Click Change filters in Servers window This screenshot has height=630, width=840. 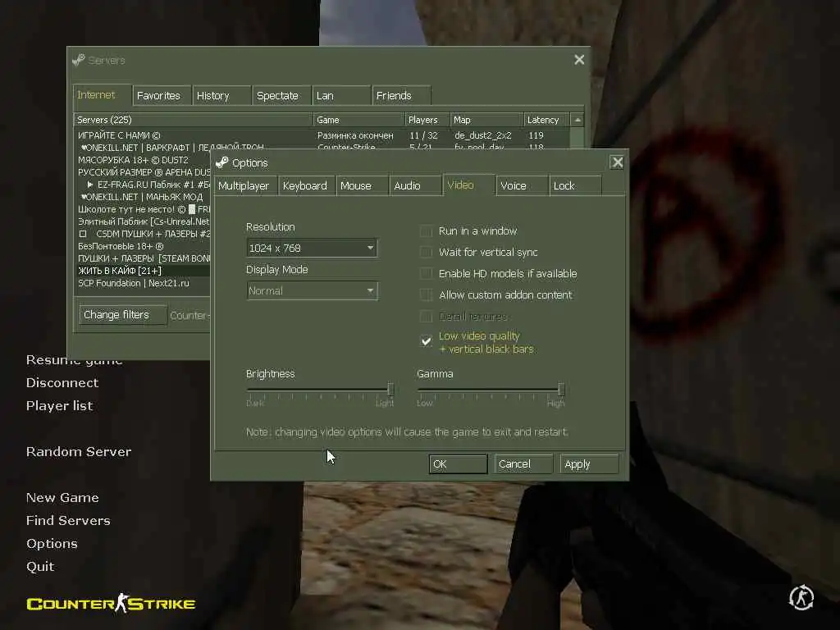123,314
